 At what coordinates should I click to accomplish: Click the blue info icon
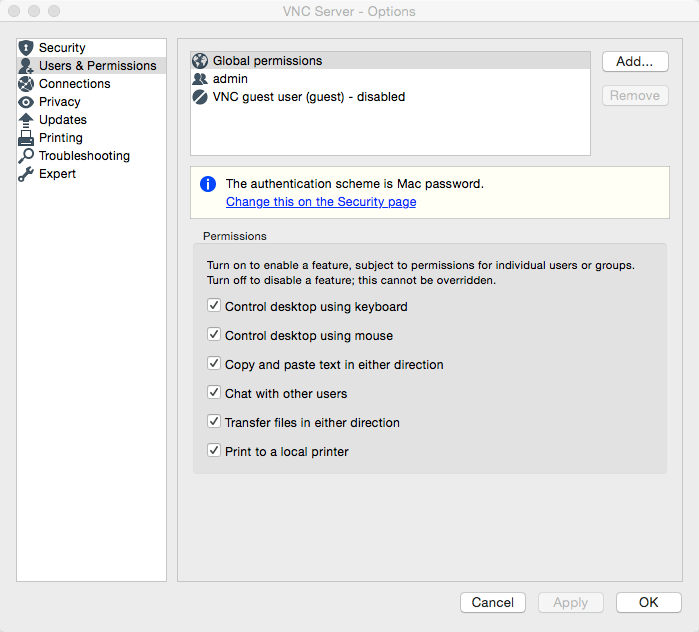(208, 184)
